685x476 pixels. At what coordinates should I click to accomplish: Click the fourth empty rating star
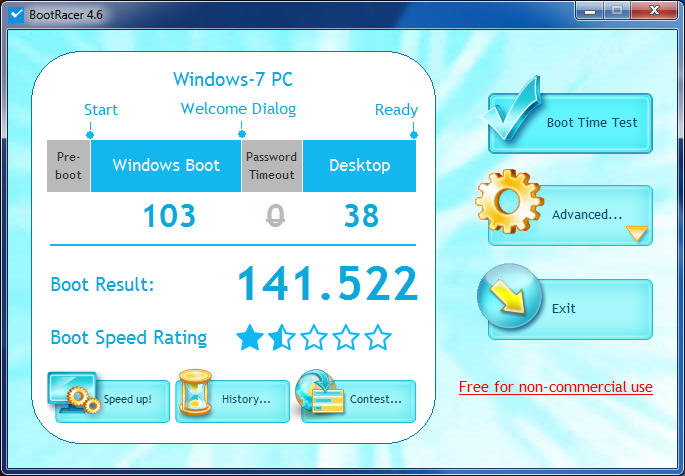(x=346, y=338)
